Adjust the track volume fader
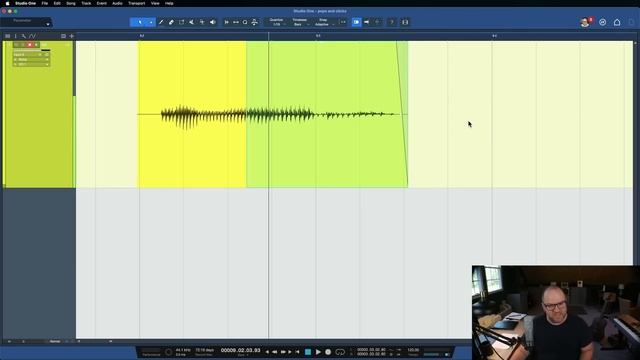The width and height of the screenshot is (640, 360). click(31, 50)
